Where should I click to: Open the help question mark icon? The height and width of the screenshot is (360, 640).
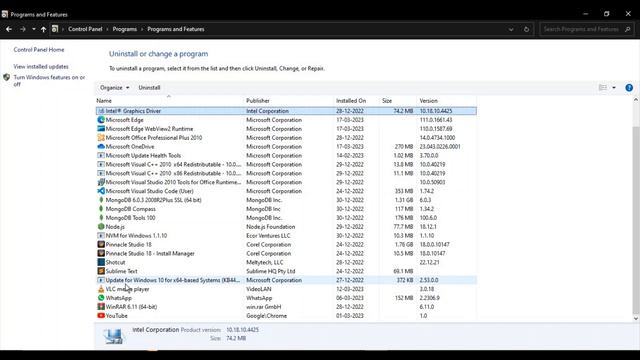tap(629, 88)
